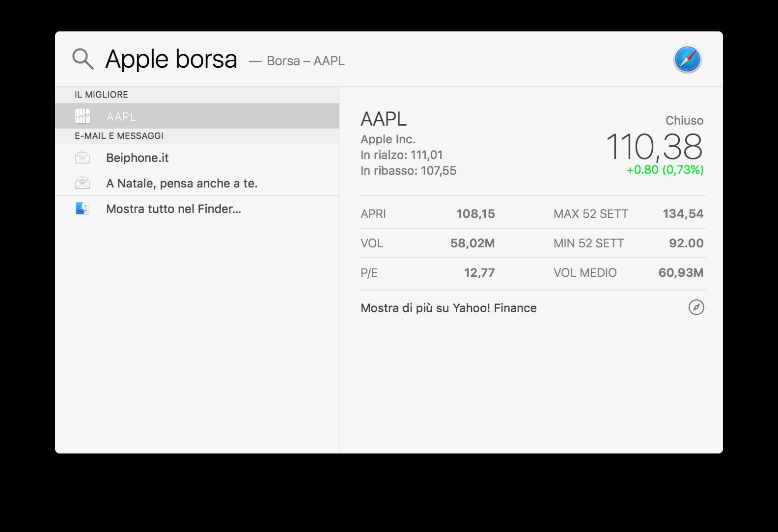Click the MAX 52 SETT value 134,54
778x532 pixels.
click(683, 214)
